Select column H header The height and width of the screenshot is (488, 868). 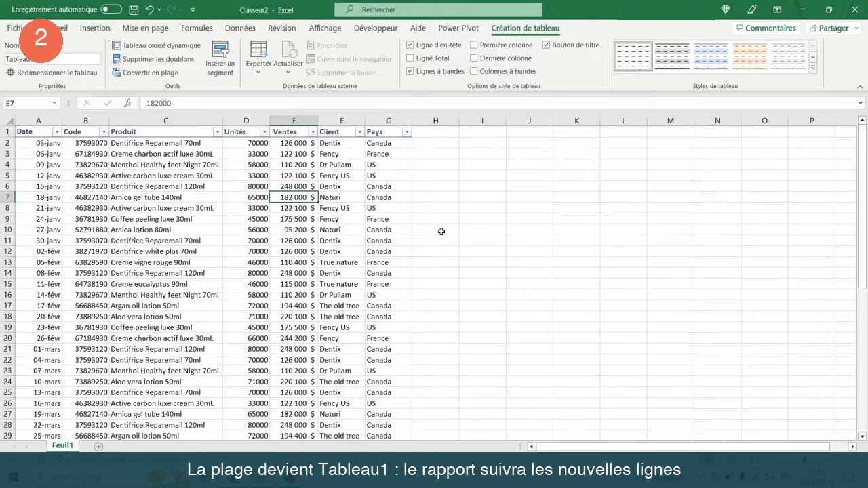(435, 121)
